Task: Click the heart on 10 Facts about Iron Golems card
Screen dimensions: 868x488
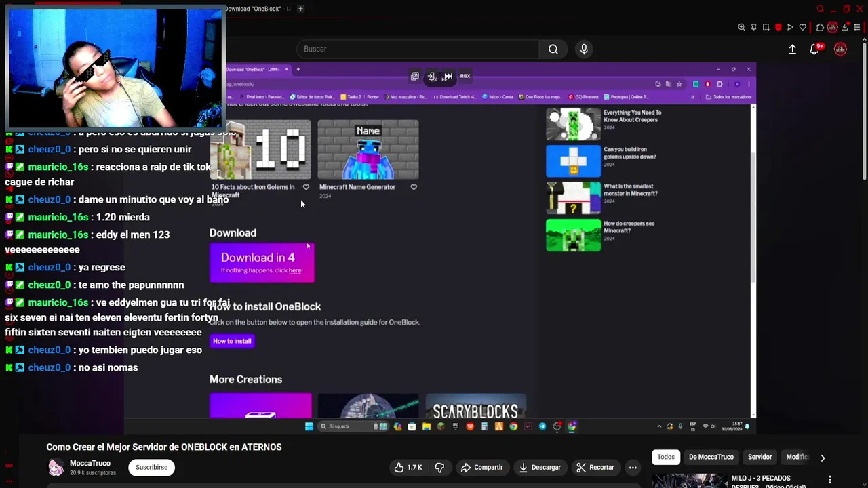Action: (306, 187)
